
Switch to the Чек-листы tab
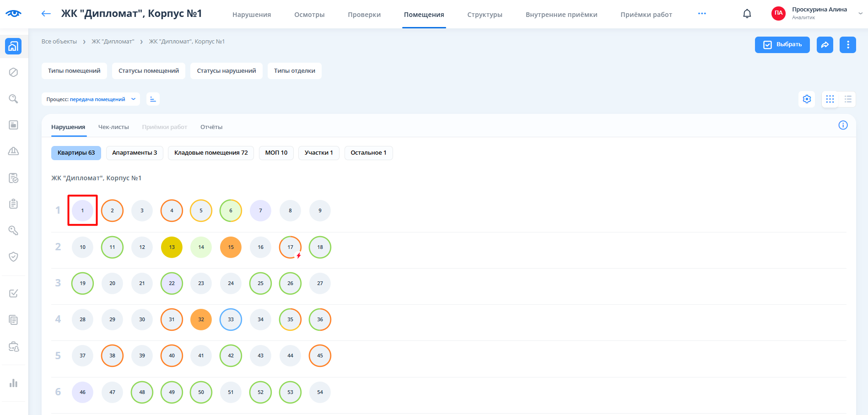[113, 127]
